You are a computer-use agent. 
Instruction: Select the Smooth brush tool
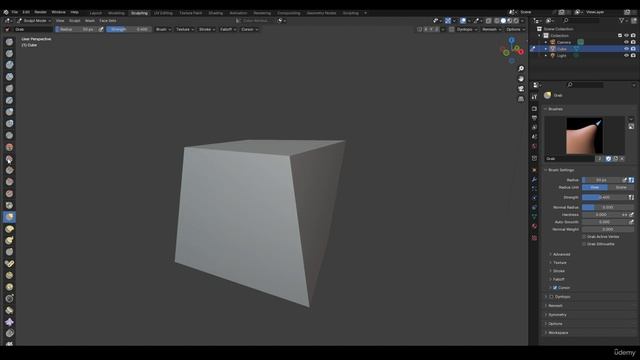pyautogui.click(x=9, y=147)
